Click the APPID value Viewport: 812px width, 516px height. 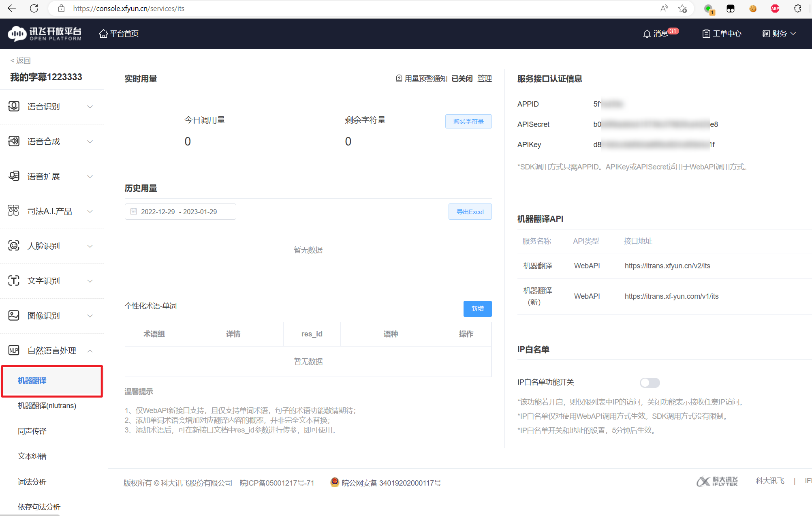click(608, 104)
